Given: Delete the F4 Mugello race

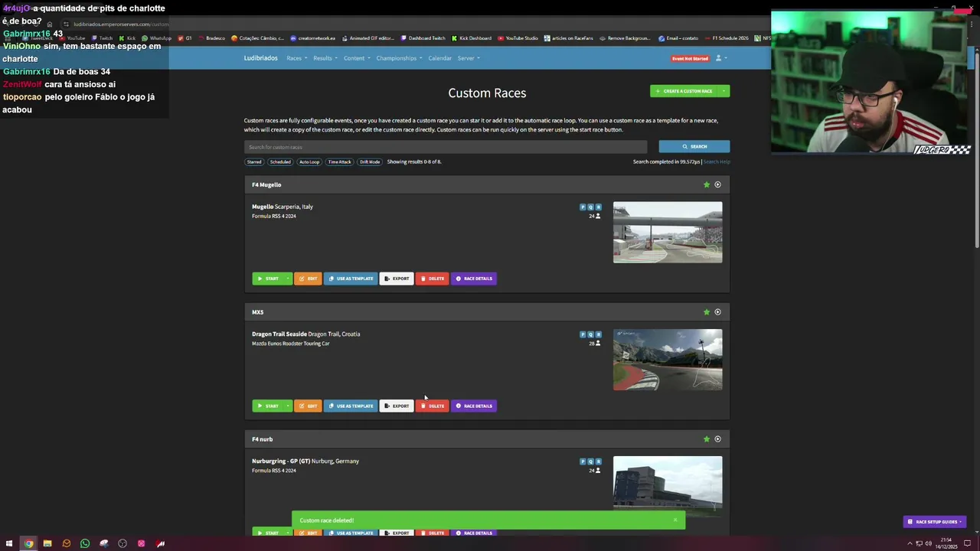Looking at the screenshot, I should (433, 279).
